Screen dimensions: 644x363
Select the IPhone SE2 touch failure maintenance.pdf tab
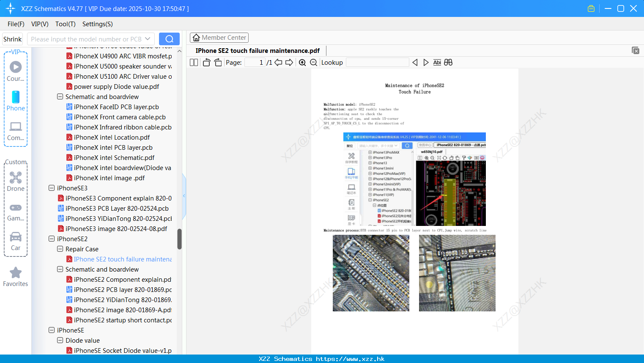tap(258, 51)
